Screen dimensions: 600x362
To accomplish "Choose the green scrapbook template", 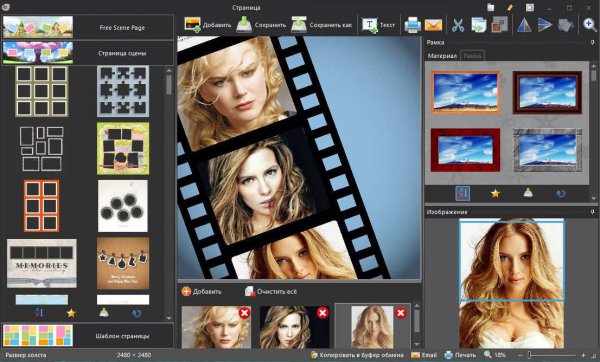I will pyautogui.click(x=123, y=148).
